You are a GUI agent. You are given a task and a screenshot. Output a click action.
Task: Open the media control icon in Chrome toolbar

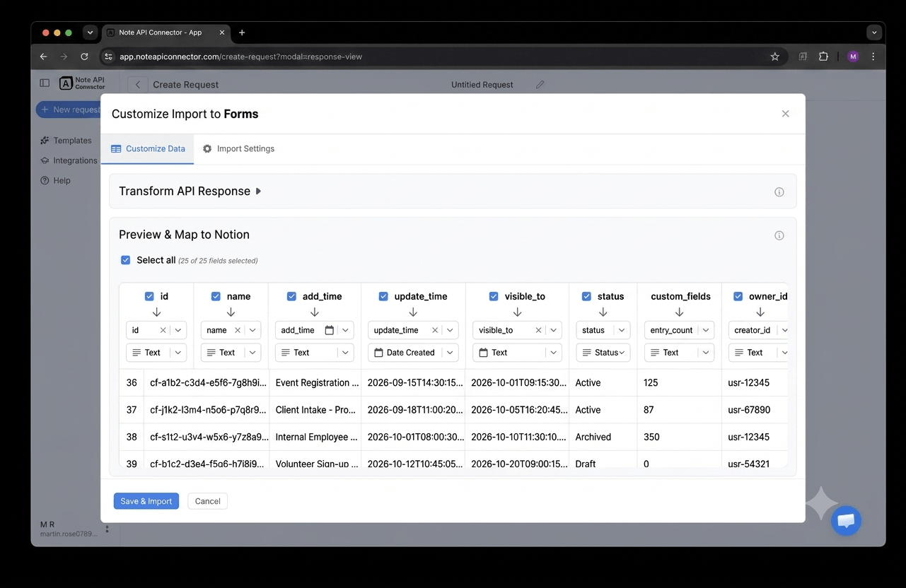[x=803, y=57]
